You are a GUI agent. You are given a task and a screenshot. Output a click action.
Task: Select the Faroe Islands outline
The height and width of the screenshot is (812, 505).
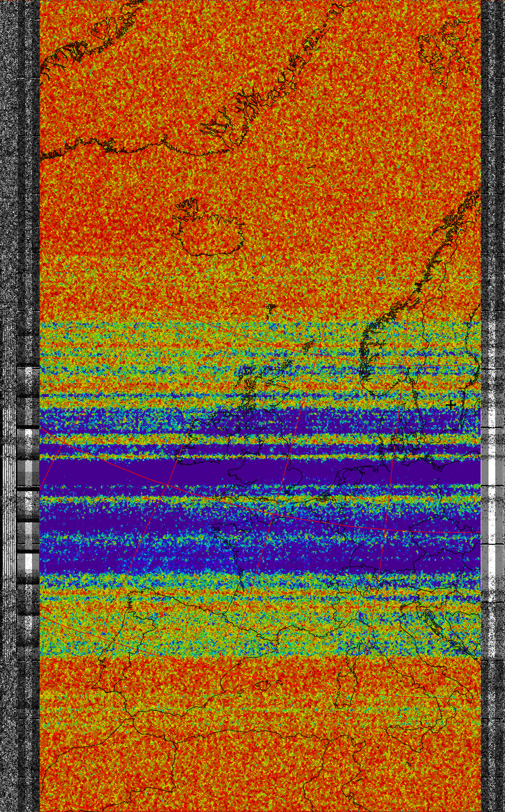(270, 309)
